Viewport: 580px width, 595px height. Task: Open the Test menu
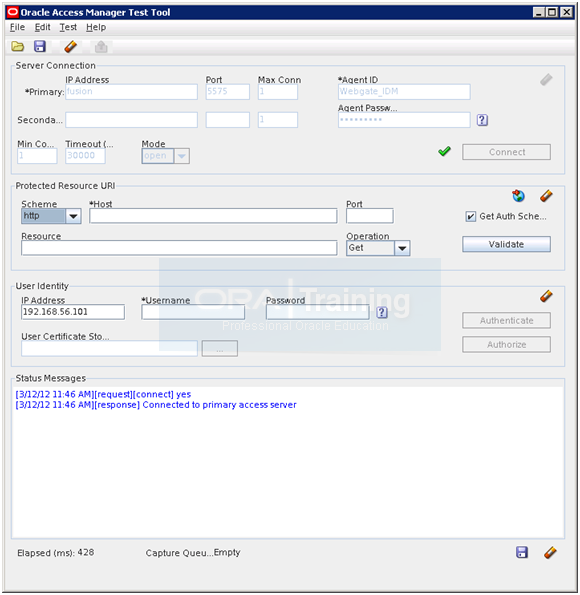[68, 27]
